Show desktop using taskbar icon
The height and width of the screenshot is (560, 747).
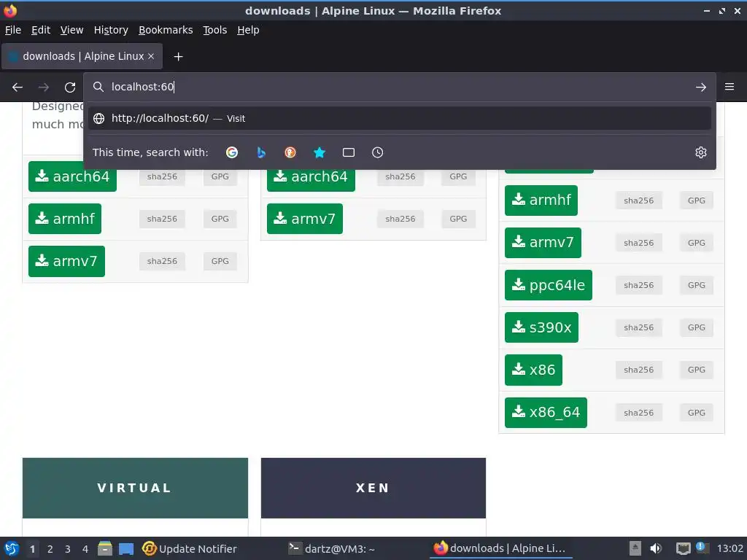(x=126, y=549)
